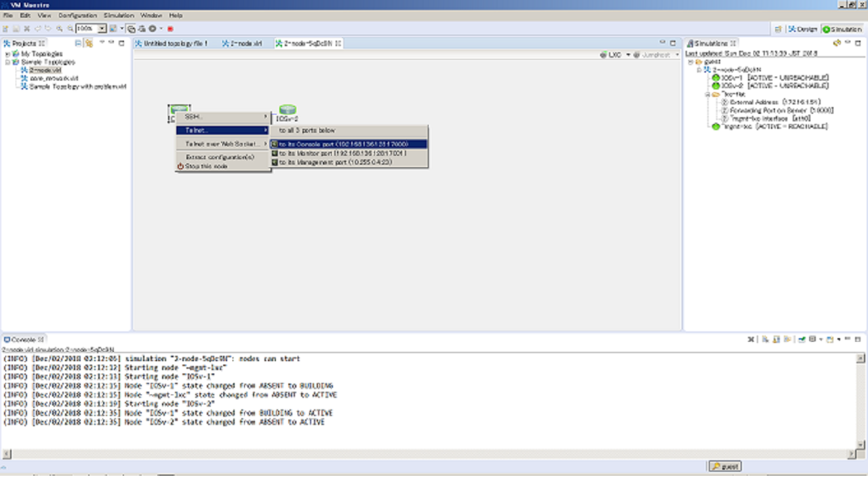The image size is (868, 488).
Task: Click the delete X toolbar icon
Action: [x=26, y=28]
